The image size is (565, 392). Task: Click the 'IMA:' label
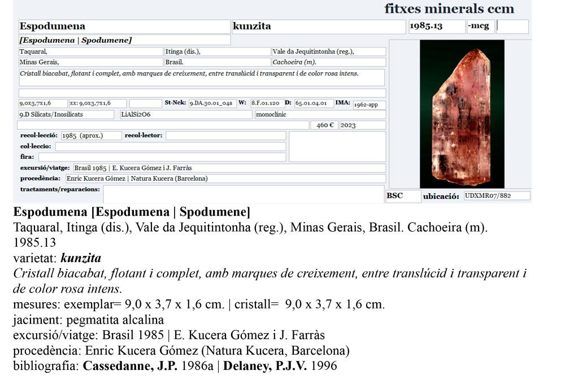343,103
